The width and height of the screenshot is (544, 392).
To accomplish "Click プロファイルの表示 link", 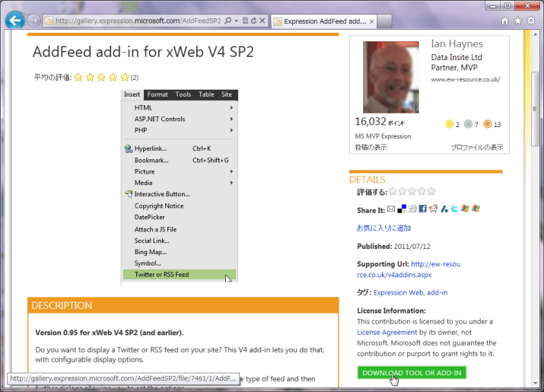I will 477,147.
